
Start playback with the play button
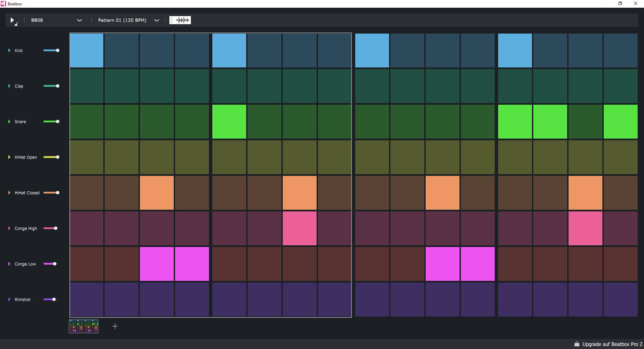(12, 20)
